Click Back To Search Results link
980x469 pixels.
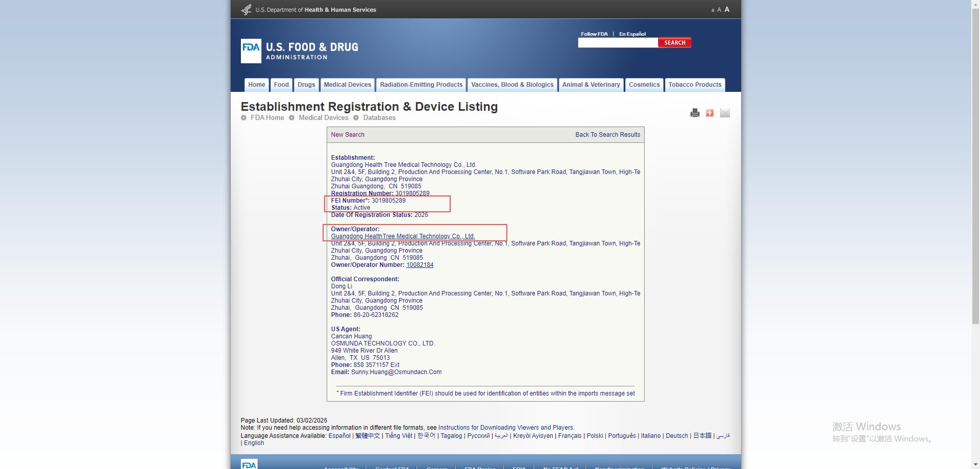607,135
